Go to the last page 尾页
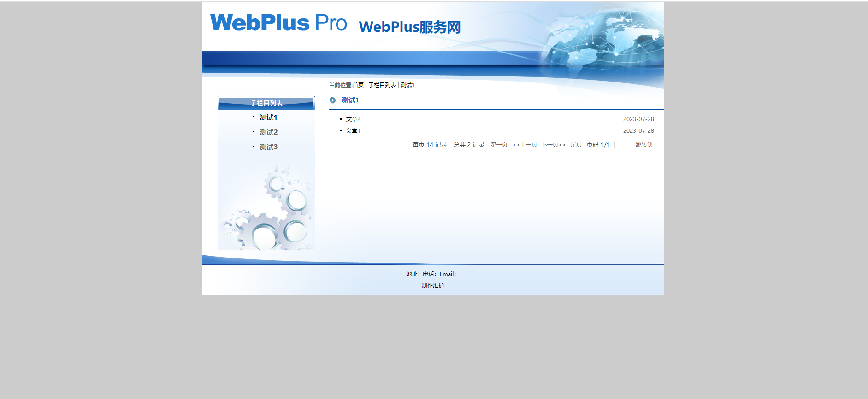 pyautogui.click(x=576, y=145)
